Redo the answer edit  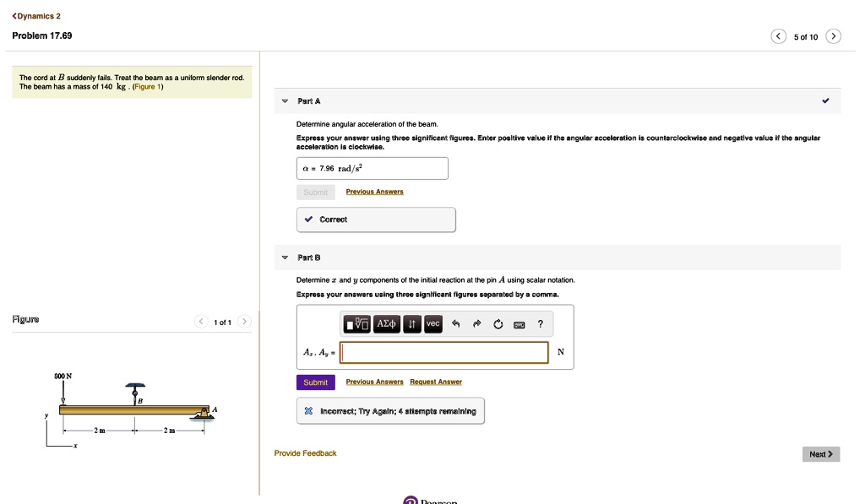pyautogui.click(x=476, y=323)
